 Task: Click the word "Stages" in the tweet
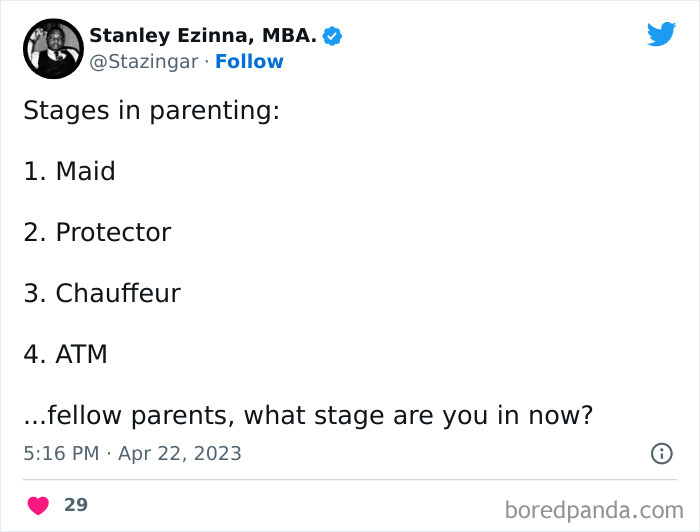[x=63, y=110]
